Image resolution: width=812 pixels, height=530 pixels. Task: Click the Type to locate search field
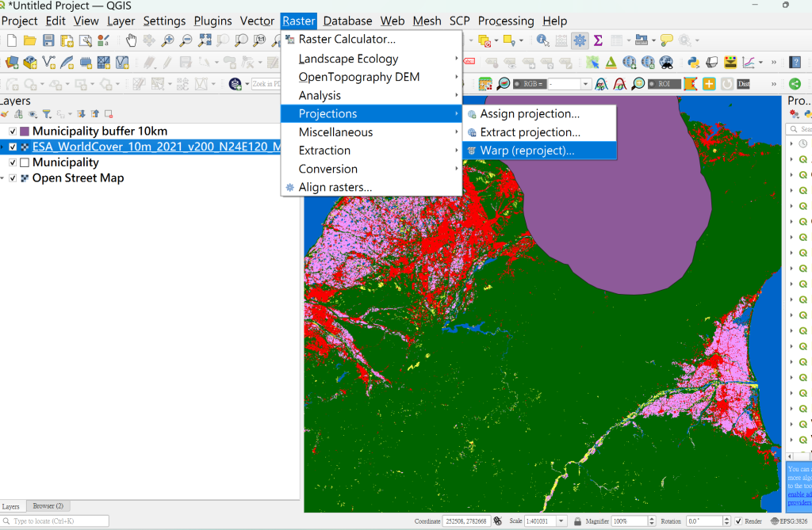[x=55, y=521]
